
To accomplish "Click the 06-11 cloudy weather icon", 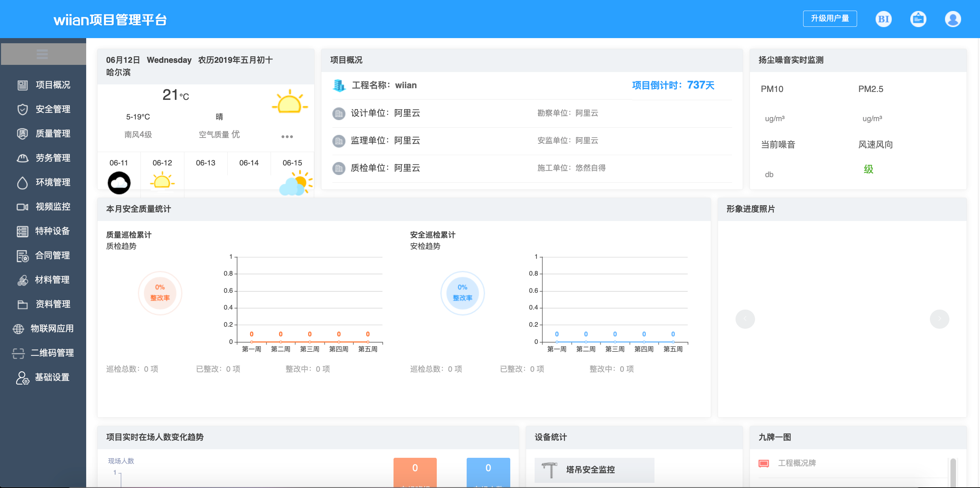I will 119,183.
